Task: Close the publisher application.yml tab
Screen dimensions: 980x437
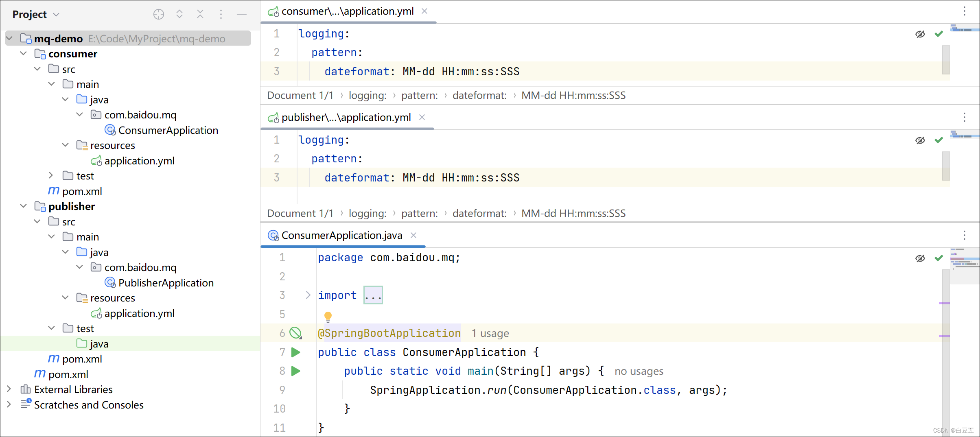Action: (x=422, y=117)
